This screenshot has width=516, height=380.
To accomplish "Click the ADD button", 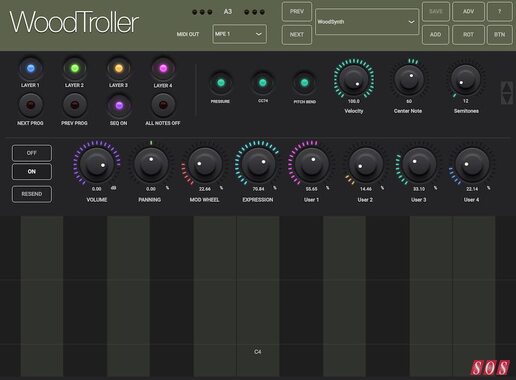I will (436, 35).
